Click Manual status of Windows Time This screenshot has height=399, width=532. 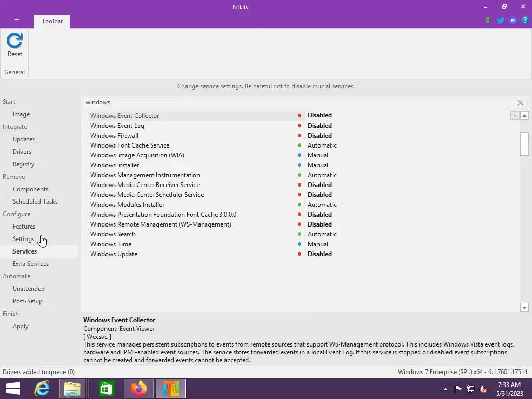[x=318, y=244]
